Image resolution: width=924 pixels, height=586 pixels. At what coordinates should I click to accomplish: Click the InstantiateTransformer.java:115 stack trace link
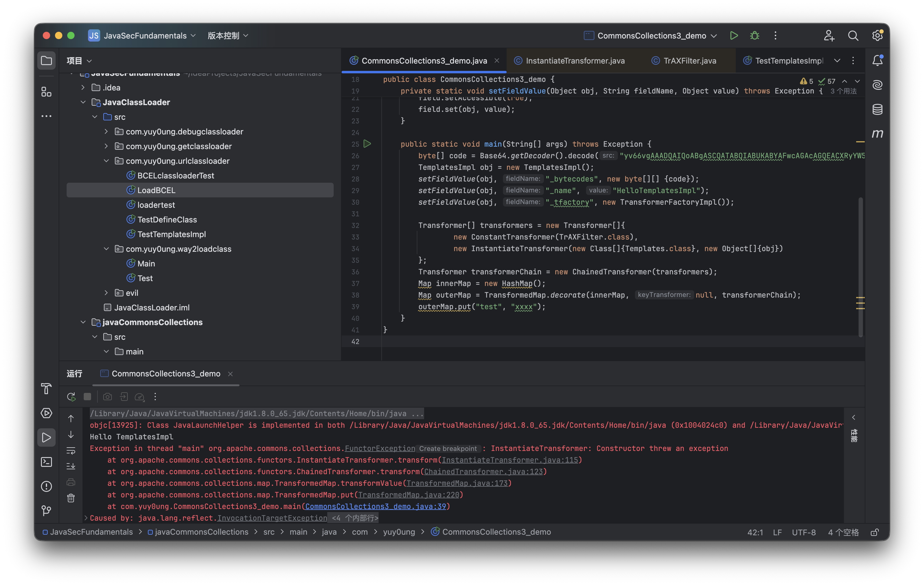[x=510, y=460]
